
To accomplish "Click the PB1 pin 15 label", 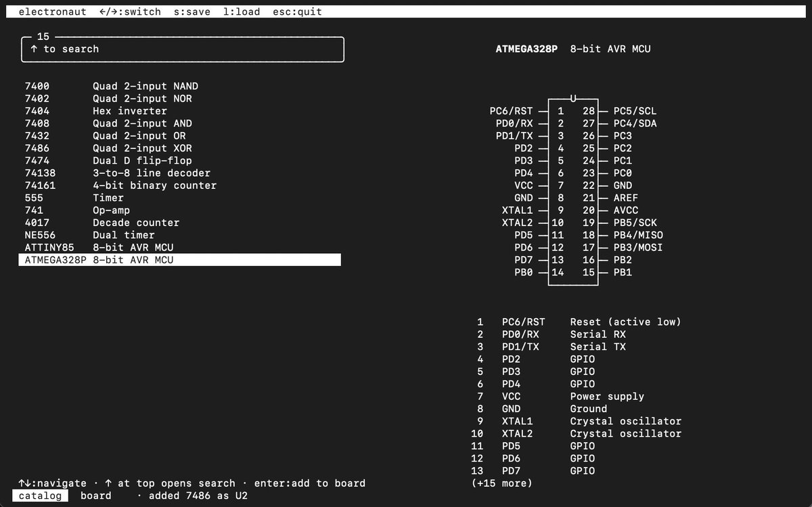I will [623, 272].
